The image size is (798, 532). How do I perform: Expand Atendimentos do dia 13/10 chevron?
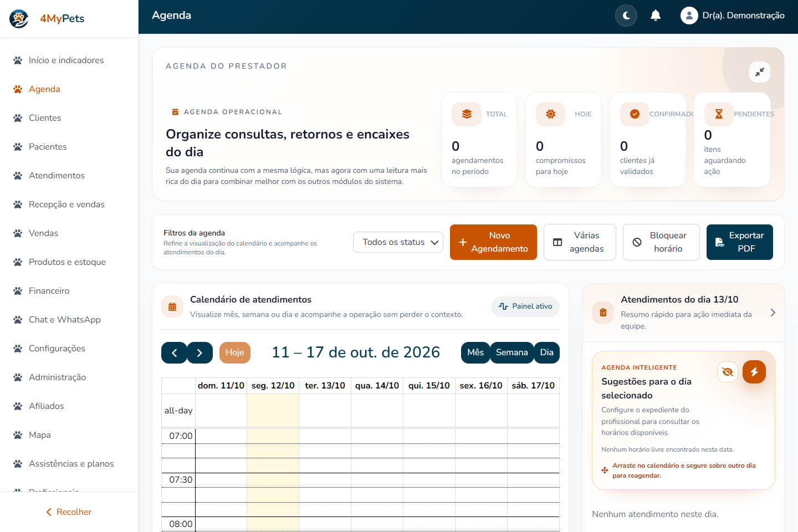(x=773, y=313)
